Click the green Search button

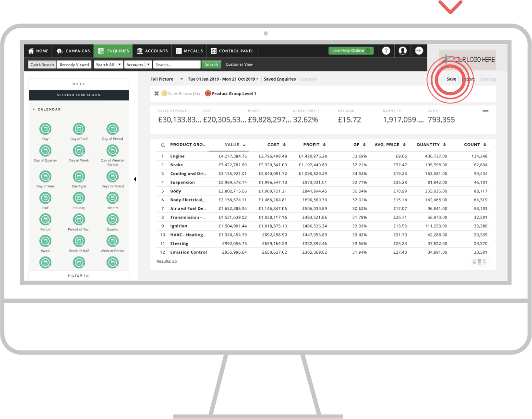211,64
